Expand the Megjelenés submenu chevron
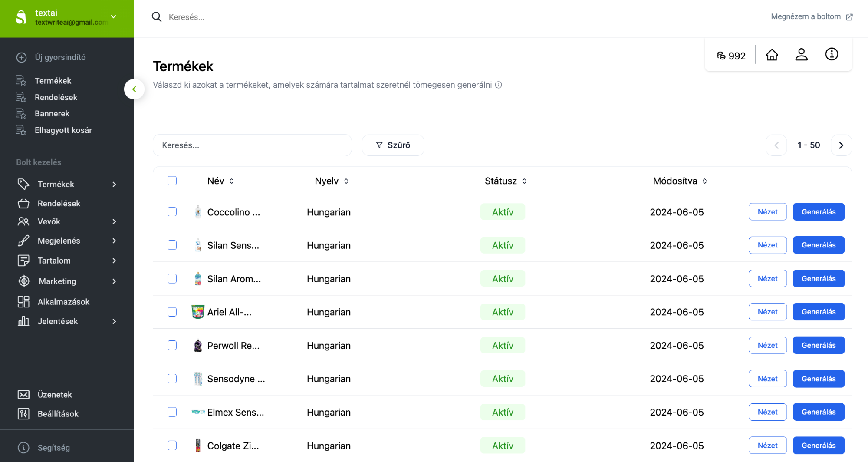Screen dimensions: 868x462 [114, 241]
